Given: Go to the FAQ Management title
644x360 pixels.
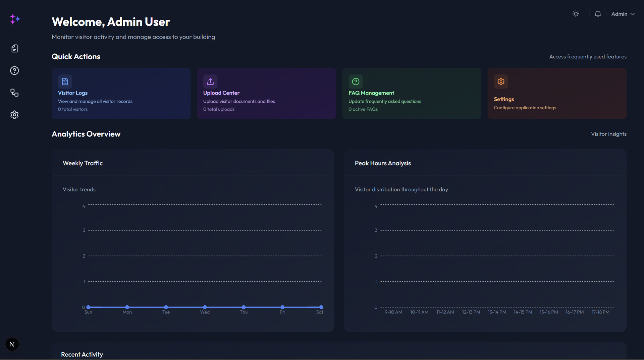Looking at the screenshot, I should 371,93.
